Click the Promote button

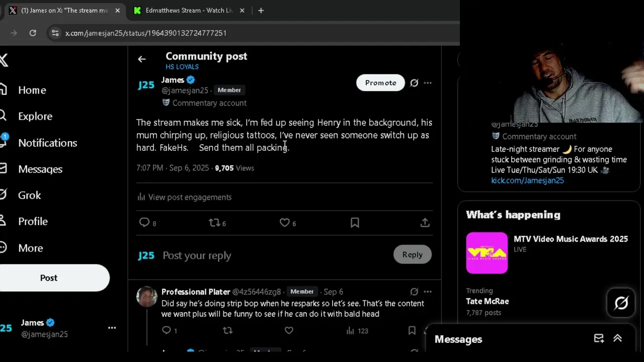click(380, 83)
